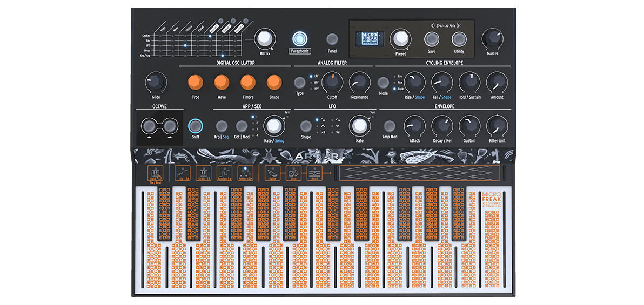Click the orange Timbre knob

point(248,83)
